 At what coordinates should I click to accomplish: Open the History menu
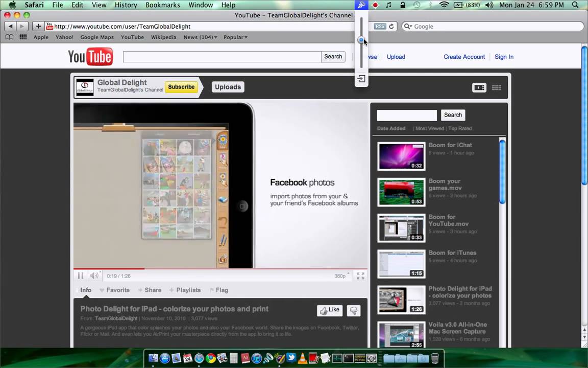point(126,5)
